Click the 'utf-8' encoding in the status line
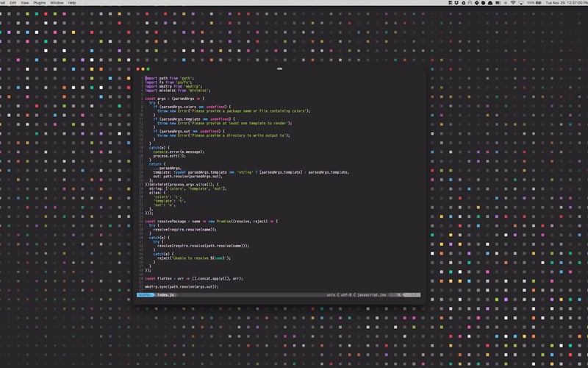The image size is (588, 368). click(x=345, y=295)
